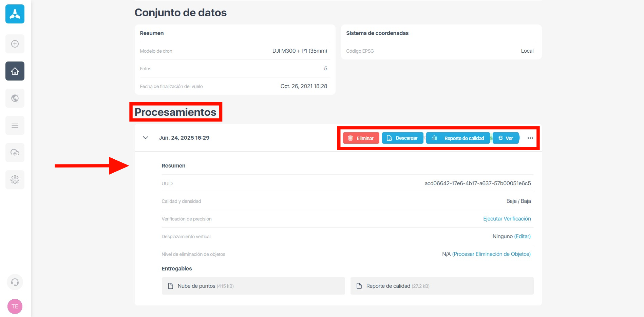Image resolution: width=644 pixels, height=317 pixels.
Task: Open the globe map sidebar icon
Action: [x=15, y=98]
